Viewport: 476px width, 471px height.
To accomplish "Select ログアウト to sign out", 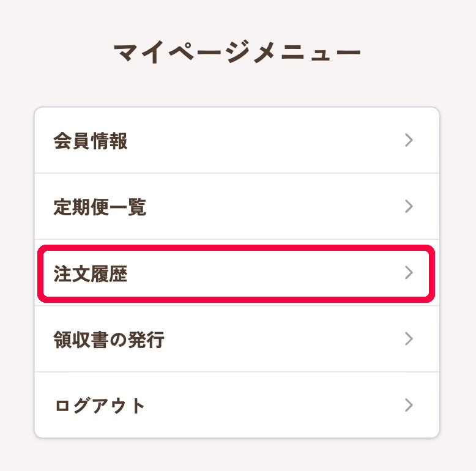I will click(x=237, y=405).
